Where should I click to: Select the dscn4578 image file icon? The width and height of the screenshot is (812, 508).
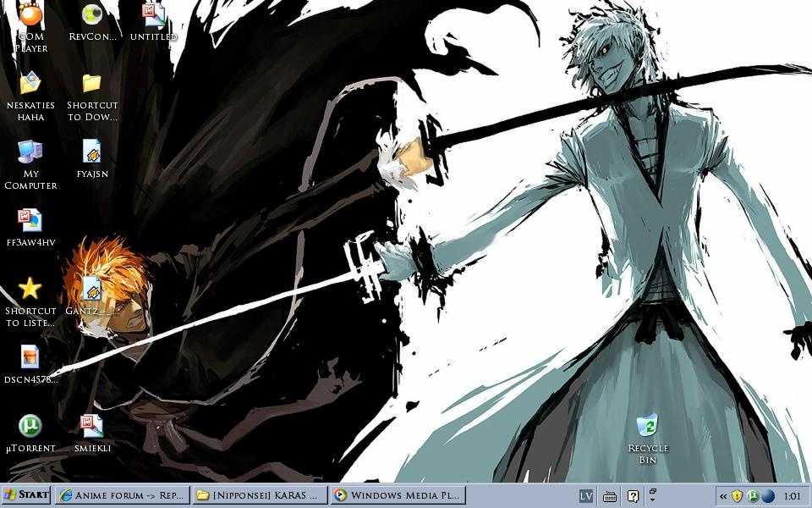[30, 357]
